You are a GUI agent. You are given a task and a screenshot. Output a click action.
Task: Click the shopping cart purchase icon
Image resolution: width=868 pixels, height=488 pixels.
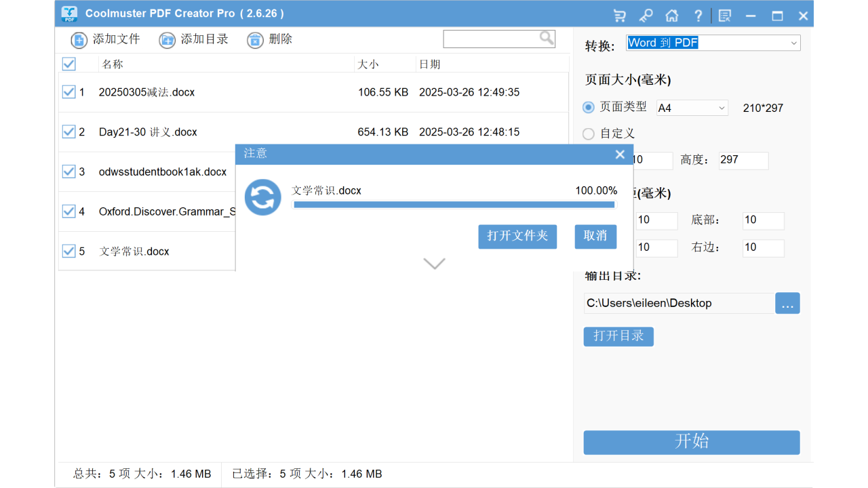pos(619,14)
